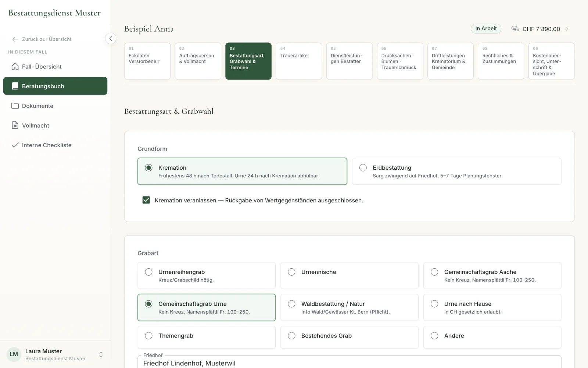Click the book icon for Beratungsbuch
Screen dimensions: 588x368
click(x=15, y=86)
